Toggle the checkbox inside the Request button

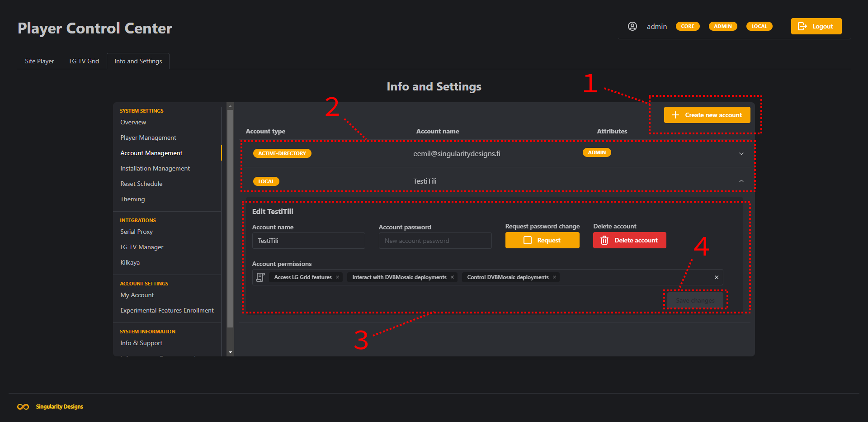tap(527, 240)
